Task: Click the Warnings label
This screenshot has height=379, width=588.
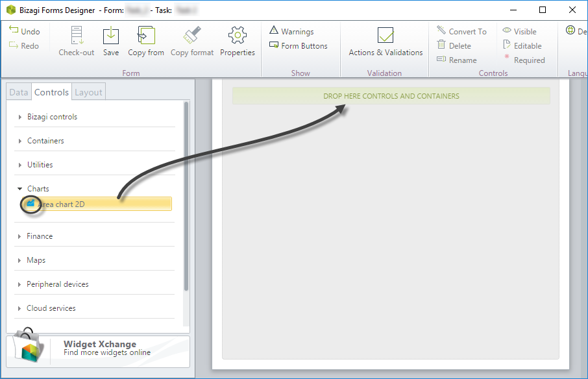Action: [x=297, y=32]
